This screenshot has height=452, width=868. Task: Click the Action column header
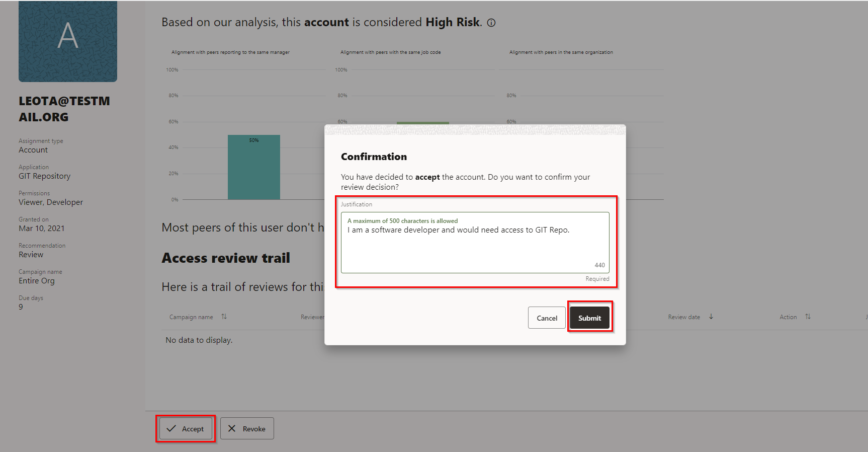pyautogui.click(x=788, y=317)
